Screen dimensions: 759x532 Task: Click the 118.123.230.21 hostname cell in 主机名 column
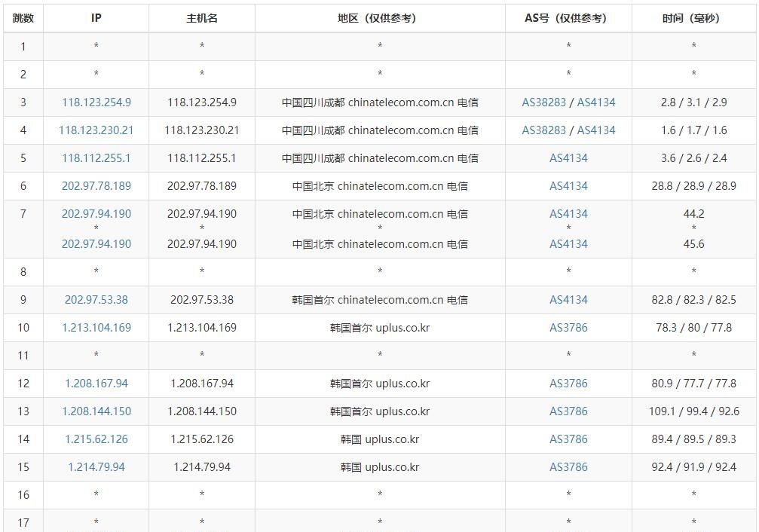pos(202,130)
